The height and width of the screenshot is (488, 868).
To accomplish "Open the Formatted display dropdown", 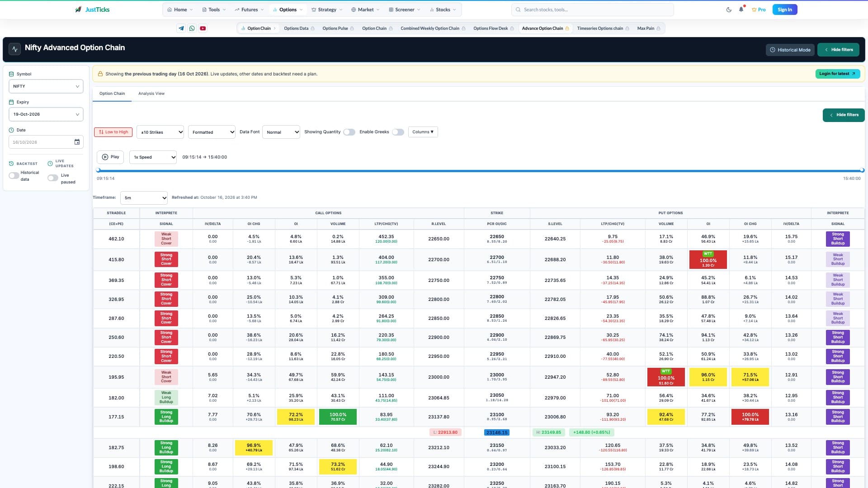I will (x=212, y=132).
